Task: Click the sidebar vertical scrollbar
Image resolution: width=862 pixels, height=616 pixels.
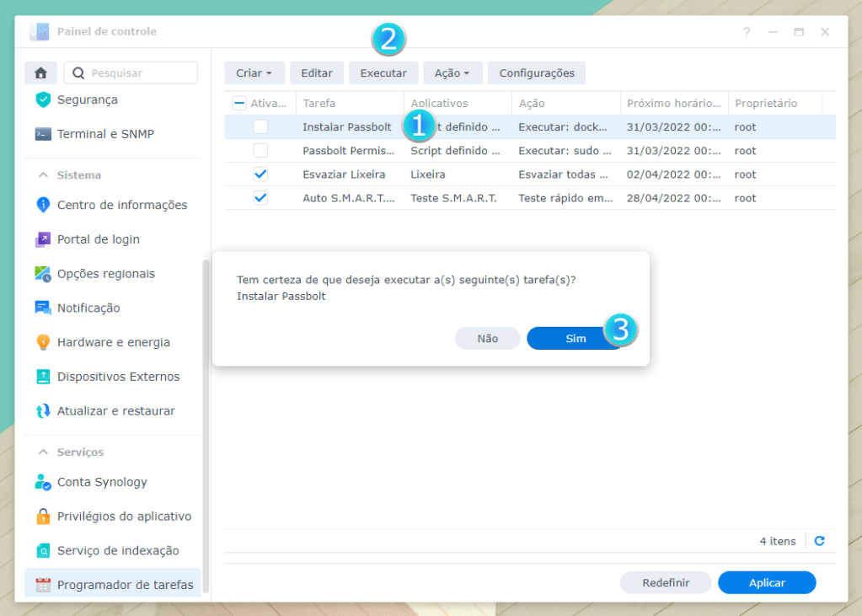Action: coord(206,421)
